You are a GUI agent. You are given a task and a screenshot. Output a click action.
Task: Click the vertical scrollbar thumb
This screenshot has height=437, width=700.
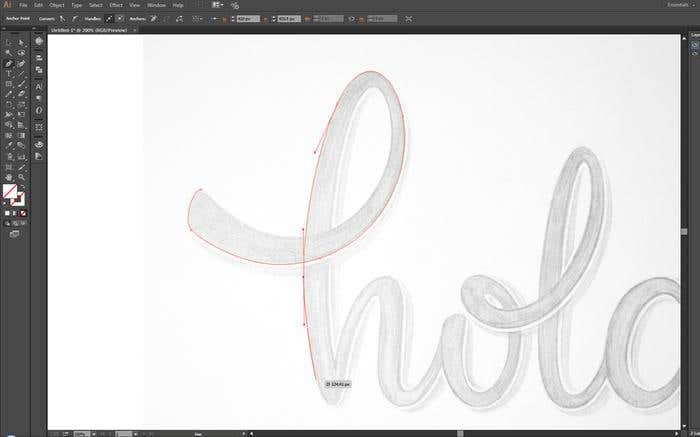684,231
